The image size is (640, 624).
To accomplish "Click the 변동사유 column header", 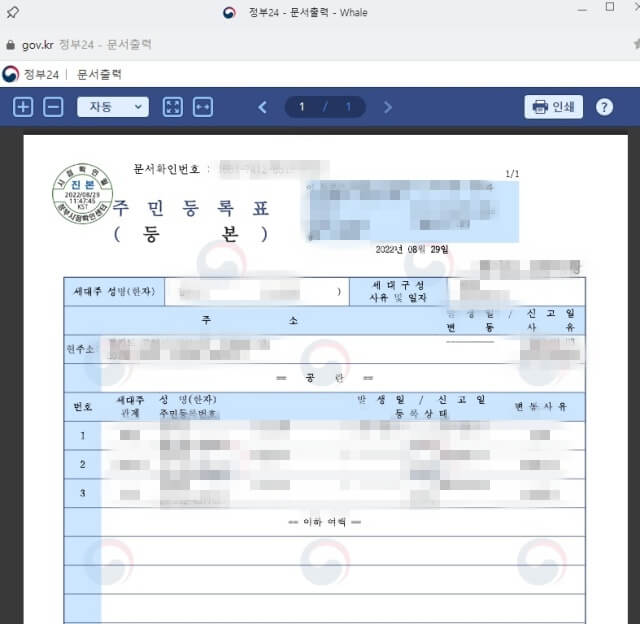I will click(x=540, y=406).
